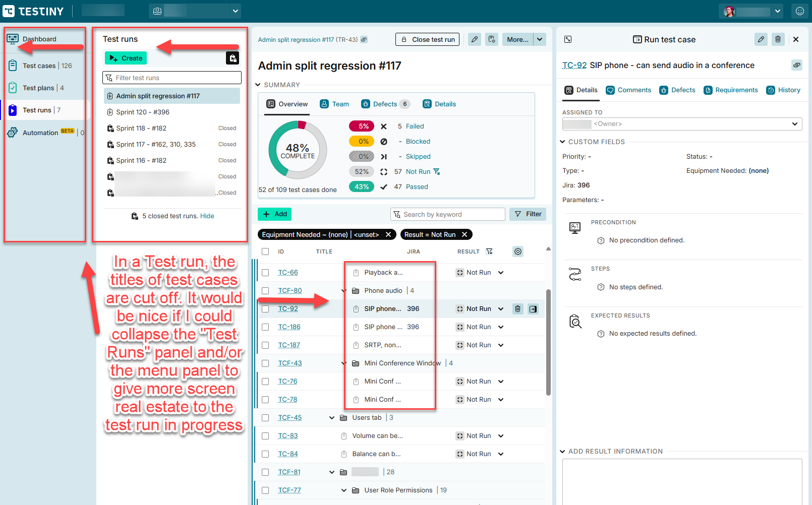This screenshot has width=812, height=505.
Task: Close the Run test case panel
Action: pos(796,39)
